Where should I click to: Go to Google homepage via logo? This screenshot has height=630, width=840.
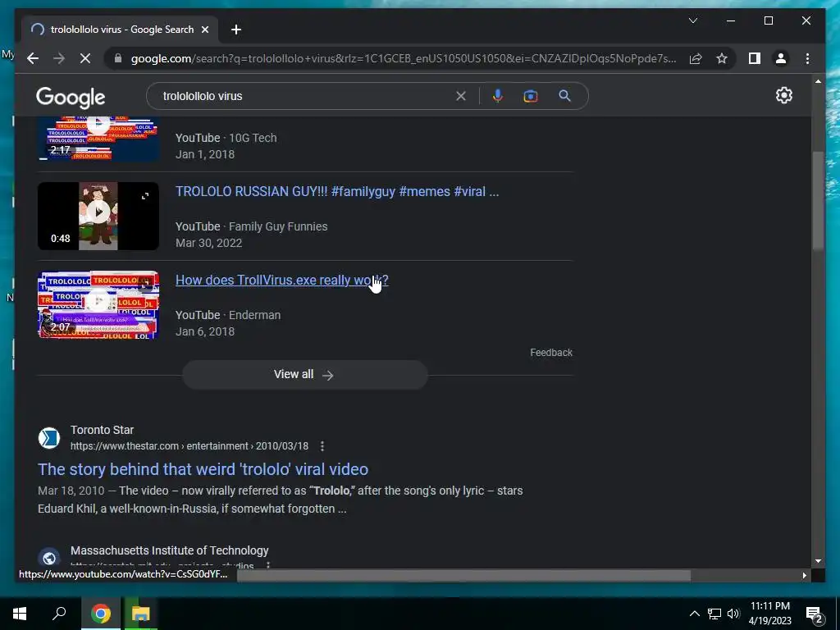pyautogui.click(x=71, y=98)
